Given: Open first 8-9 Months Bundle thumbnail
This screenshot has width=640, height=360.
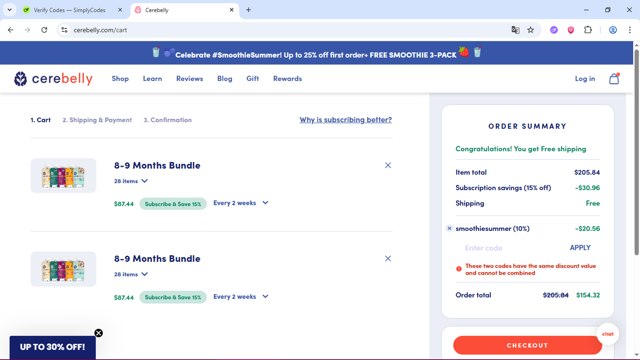Looking at the screenshot, I should pyautogui.click(x=63, y=176).
